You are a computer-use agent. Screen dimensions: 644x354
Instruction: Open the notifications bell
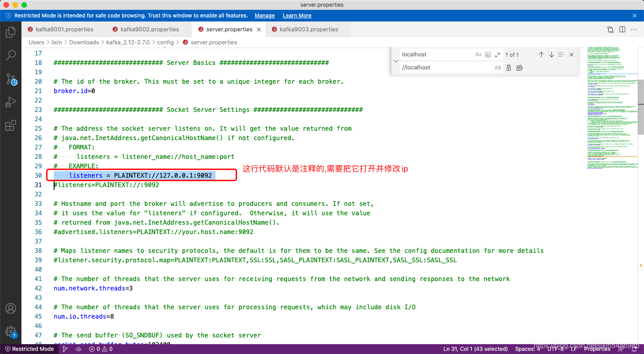635,349
